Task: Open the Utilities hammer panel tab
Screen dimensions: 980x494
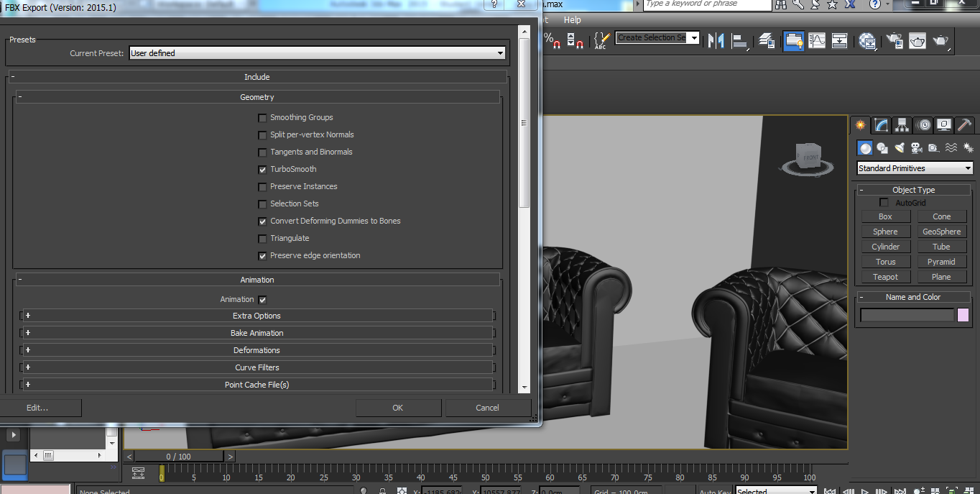Action: (x=965, y=125)
